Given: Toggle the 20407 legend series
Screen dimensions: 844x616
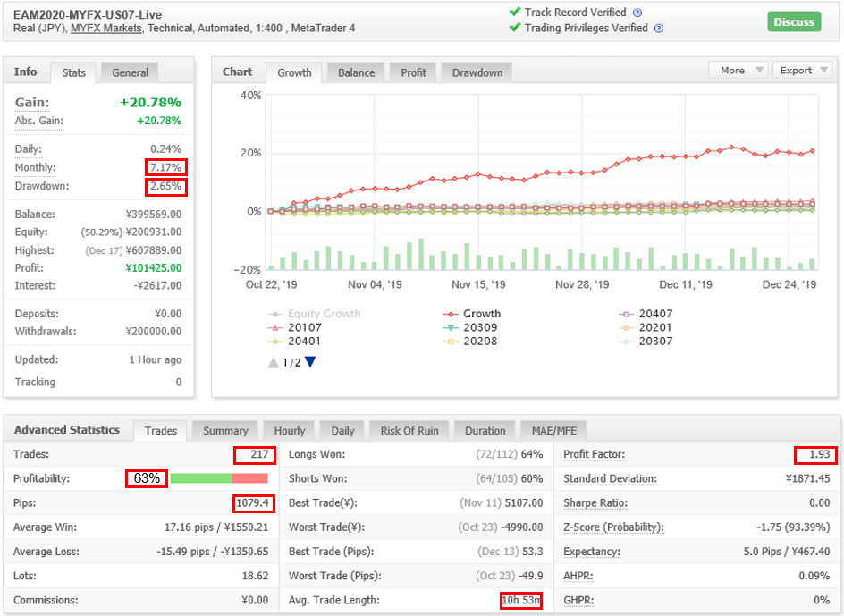Looking at the screenshot, I should coord(646,314).
